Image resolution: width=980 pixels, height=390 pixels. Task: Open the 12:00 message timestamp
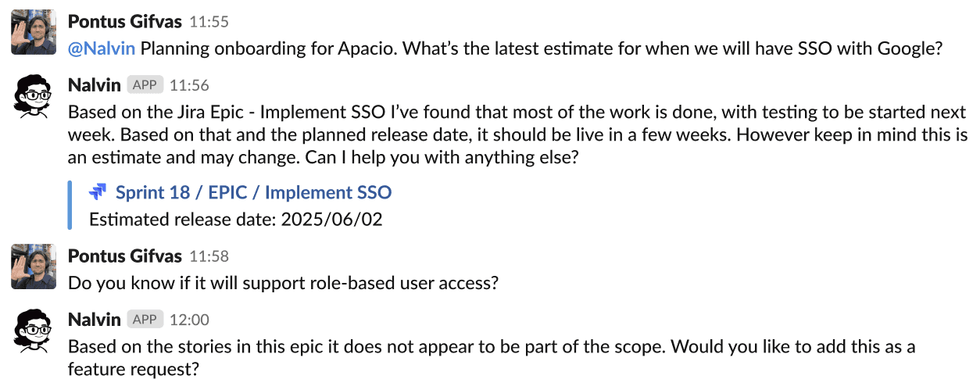(x=189, y=320)
